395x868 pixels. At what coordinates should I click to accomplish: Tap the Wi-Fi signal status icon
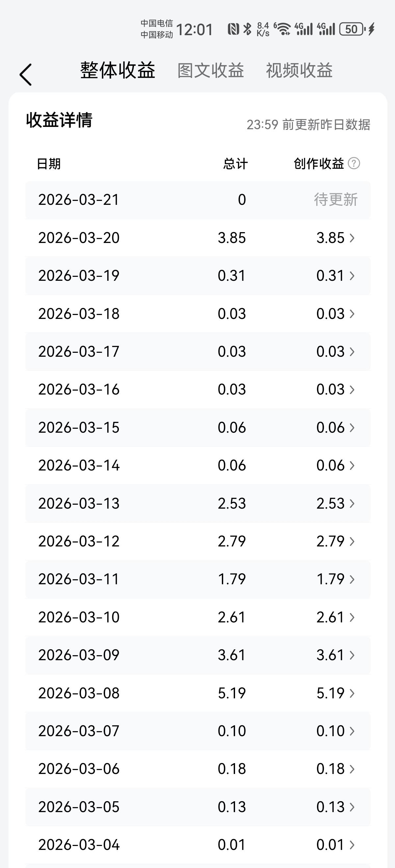(x=282, y=29)
